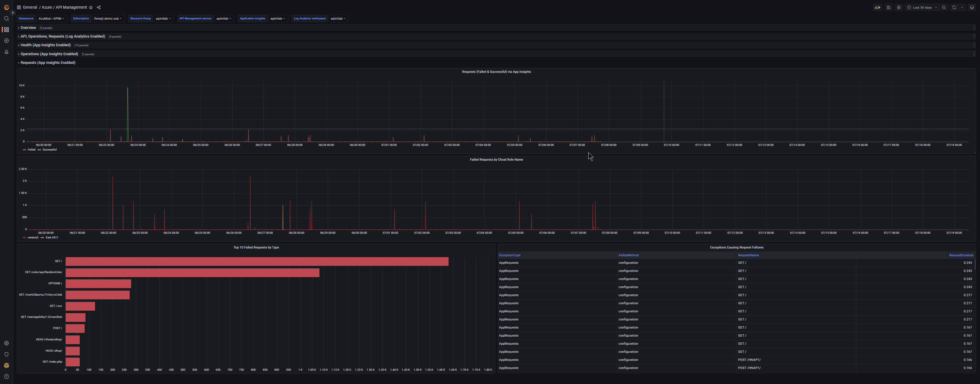The image size is (980, 384).
Task: Mark dashboard as favorite with star
Action: click(x=90, y=7)
